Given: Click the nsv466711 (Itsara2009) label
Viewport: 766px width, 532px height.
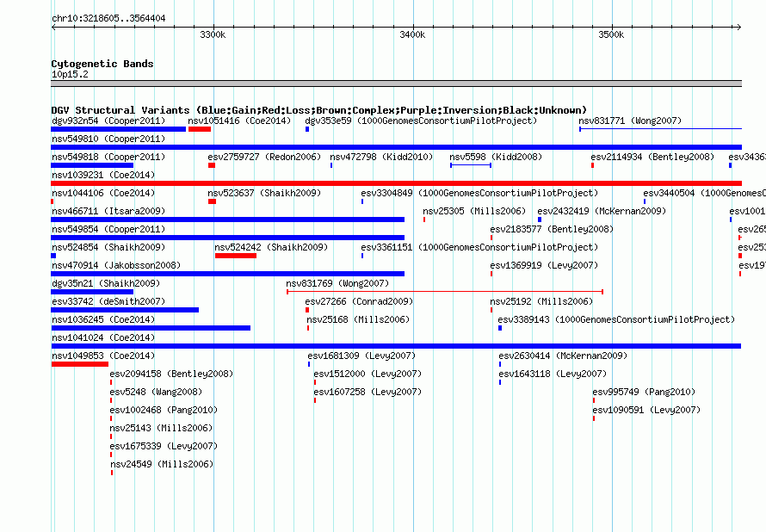Looking at the screenshot, I should (108, 211).
